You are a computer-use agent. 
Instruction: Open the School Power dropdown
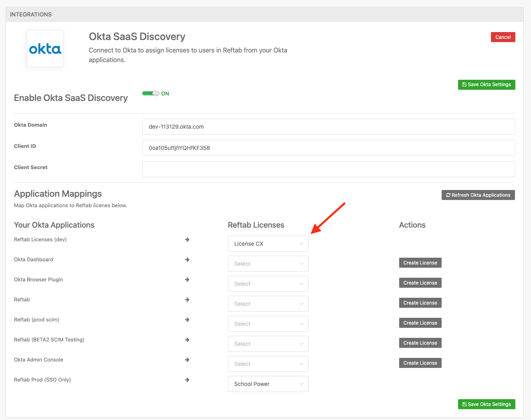[x=268, y=384]
